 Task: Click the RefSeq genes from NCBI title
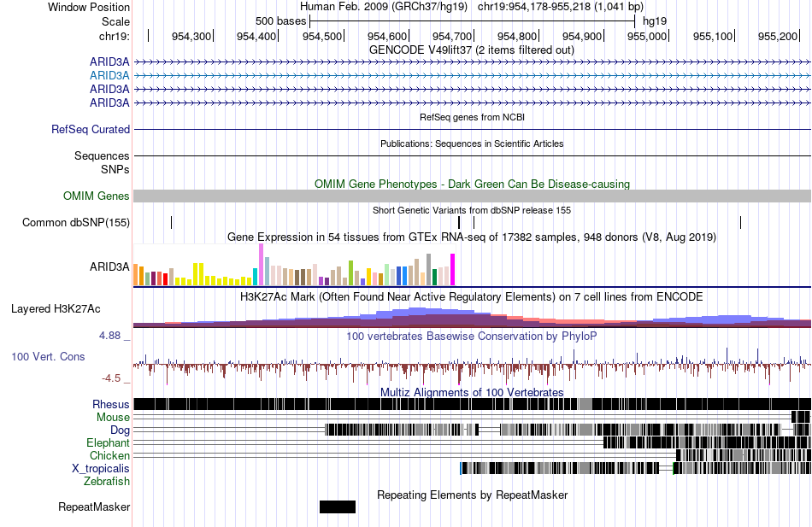(x=472, y=118)
